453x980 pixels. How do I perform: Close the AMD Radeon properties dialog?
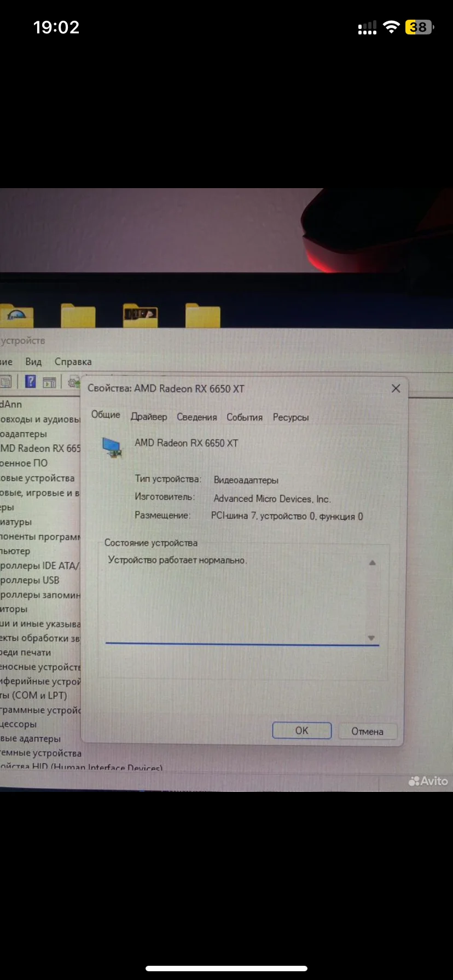pyautogui.click(x=396, y=388)
